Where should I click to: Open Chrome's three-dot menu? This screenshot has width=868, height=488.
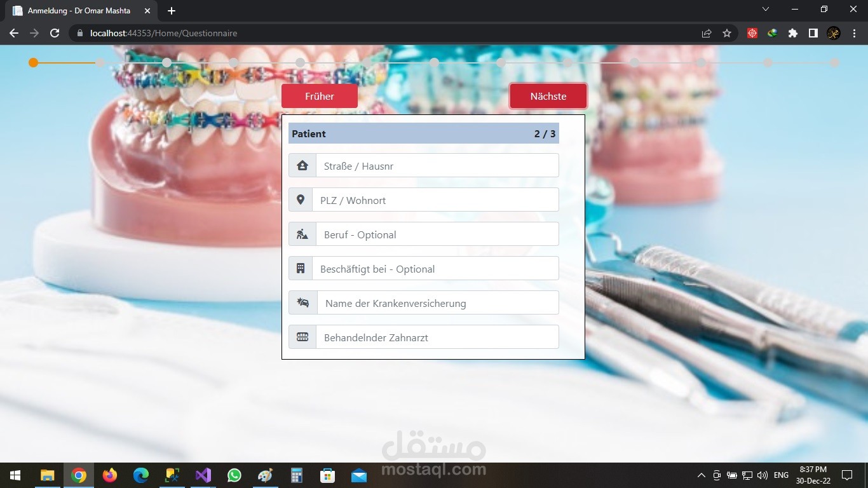tap(855, 33)
